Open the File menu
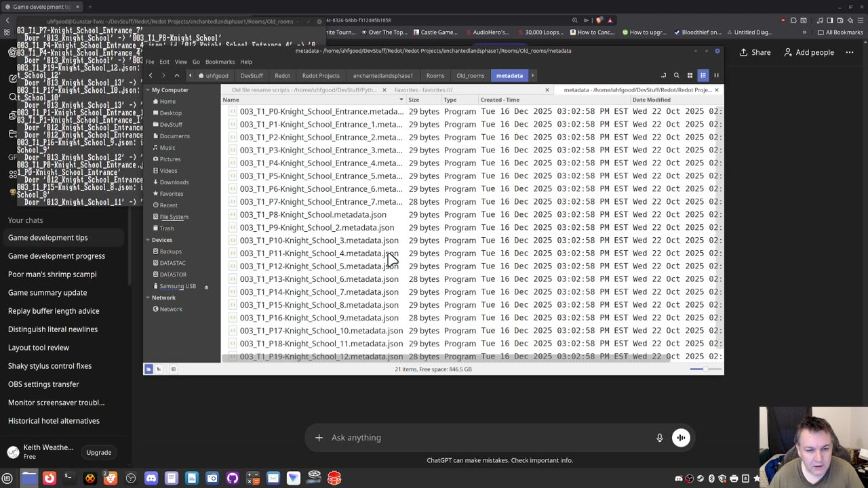Screen dimensions: 868x488 [x=150, y=62]
